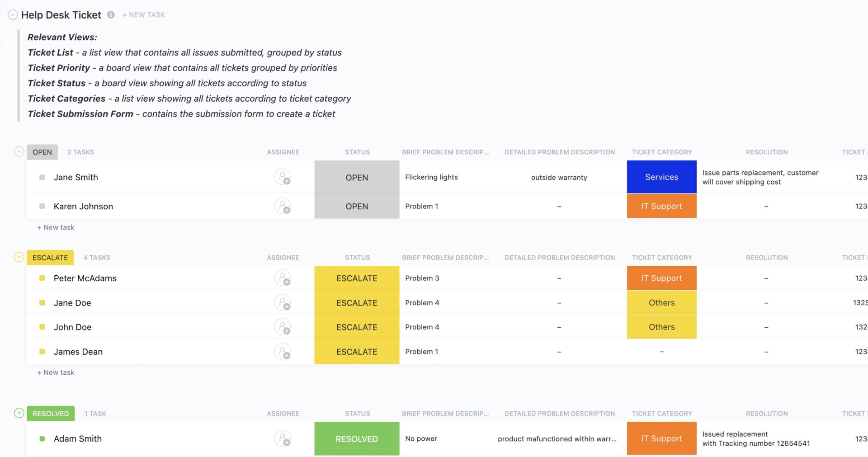Collapse the RESOLVED task group
The image size is (868, 457).
(19, 413)
